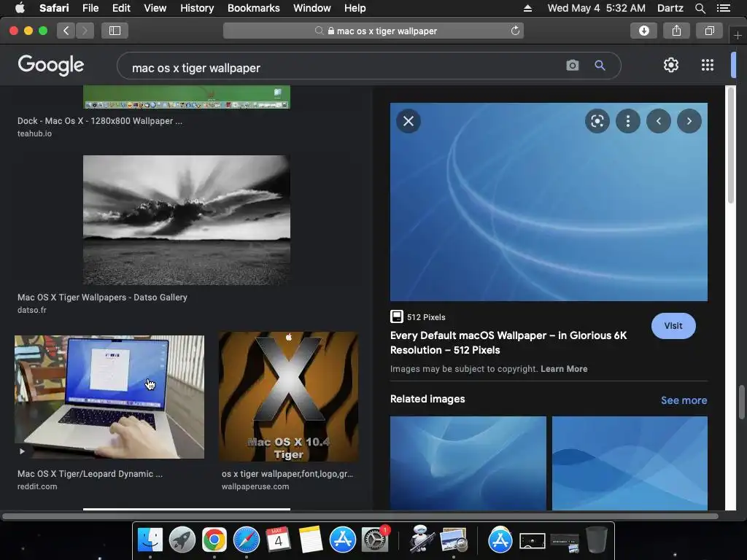Click the eject icon in menu bar
This screenshot has width=747, height=560.
click(x=527, y=8)
